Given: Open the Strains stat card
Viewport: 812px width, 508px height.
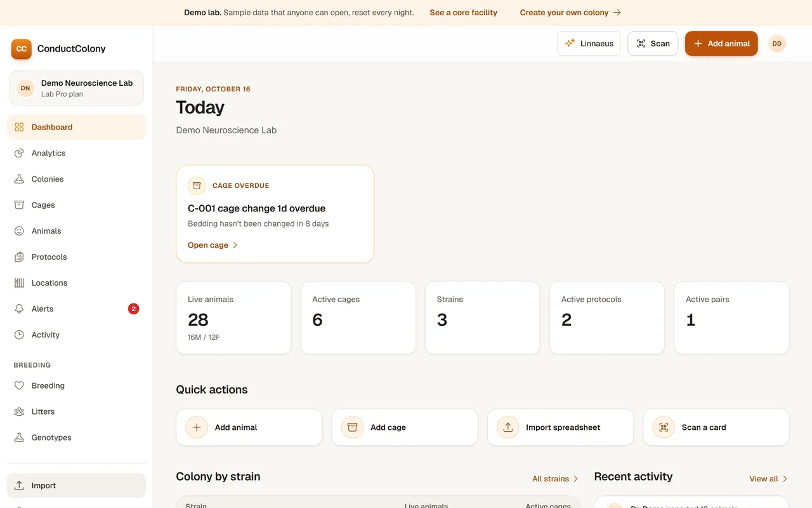Looking at the screenshot, I should [x=483, y=318].
